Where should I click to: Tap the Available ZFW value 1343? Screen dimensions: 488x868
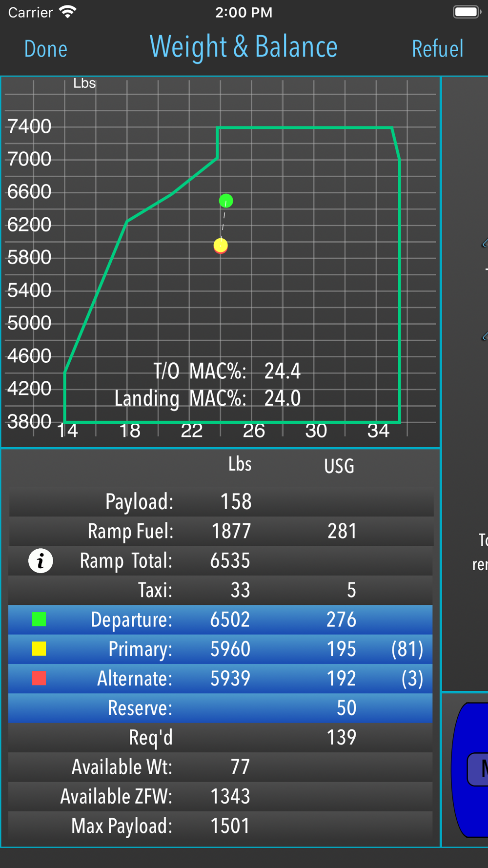click(230, 796)
